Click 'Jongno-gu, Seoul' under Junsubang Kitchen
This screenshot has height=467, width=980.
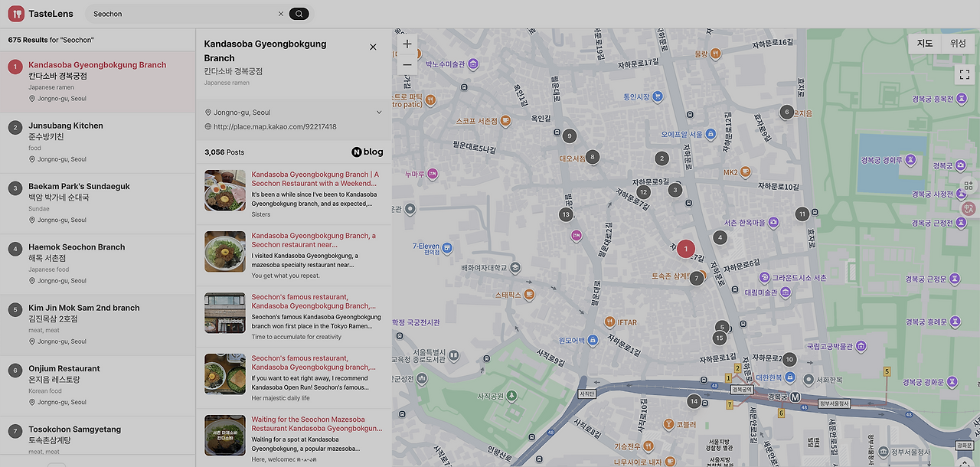[x=62, y=159]
